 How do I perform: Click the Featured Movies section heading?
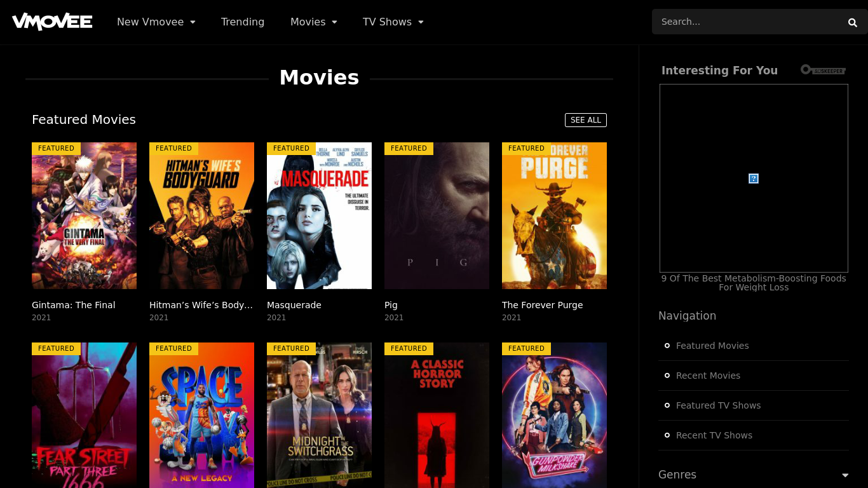tap(84, 119)
